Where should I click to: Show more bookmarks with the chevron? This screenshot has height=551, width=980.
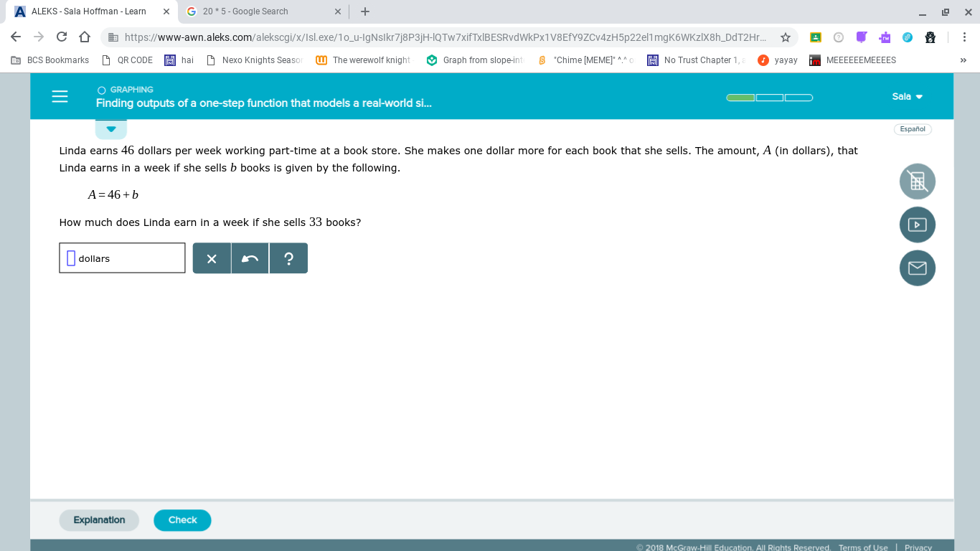pos(963,60)
